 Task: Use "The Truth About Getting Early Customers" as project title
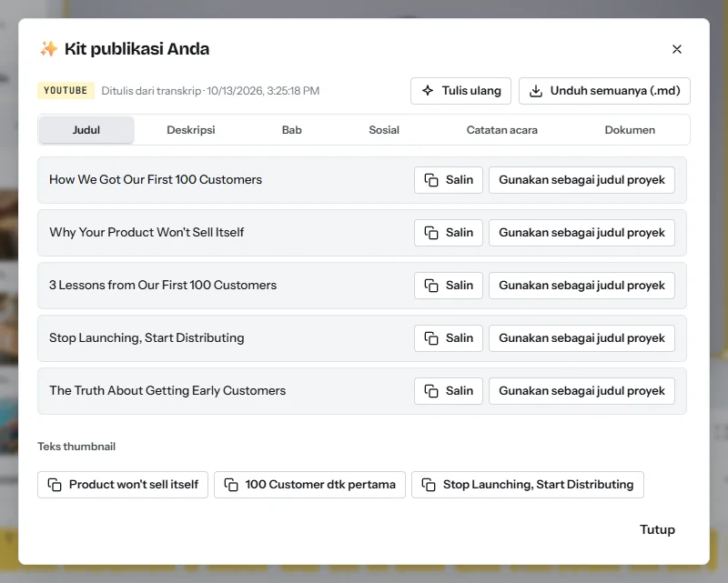[581, 391]
